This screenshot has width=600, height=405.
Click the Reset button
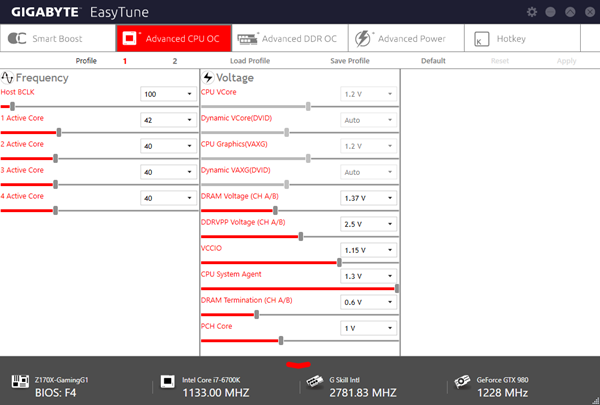(500, 61)
